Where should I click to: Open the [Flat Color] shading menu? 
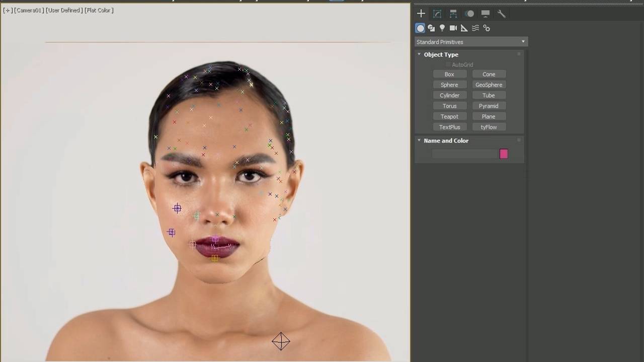99,10
